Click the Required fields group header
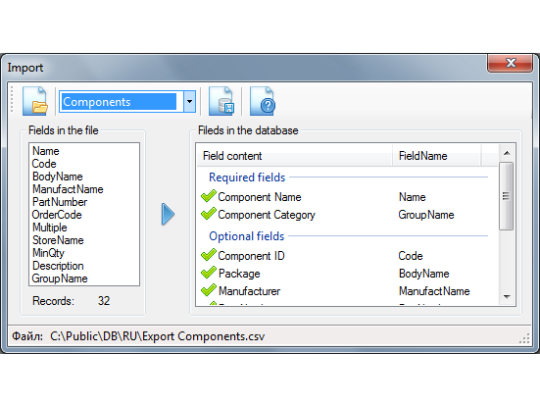The width and height of the screenshot is (540, 405). (x=247, y=177)
